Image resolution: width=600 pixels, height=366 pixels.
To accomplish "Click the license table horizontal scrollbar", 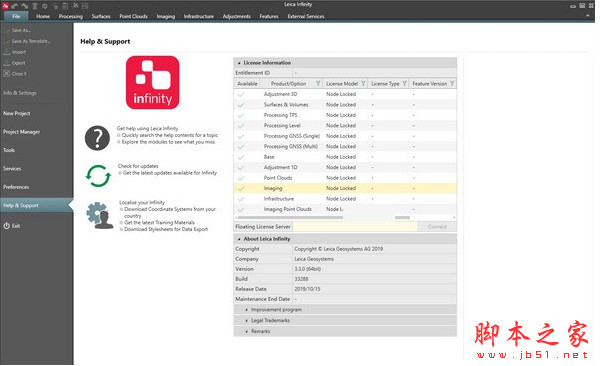I will [290, 217].
